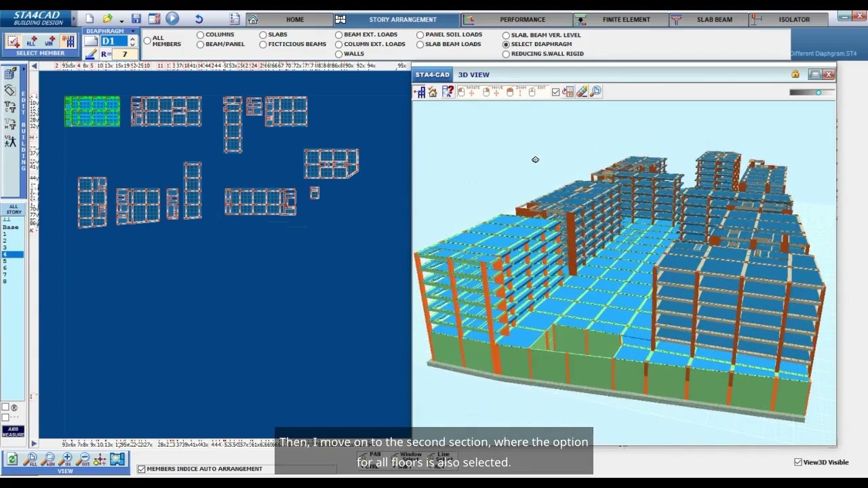The height and width of the screenshot is (488, 868).
Task: Click the ZOOM mouse mode icon
Action: pyautogui.click(x=510, y=91)
